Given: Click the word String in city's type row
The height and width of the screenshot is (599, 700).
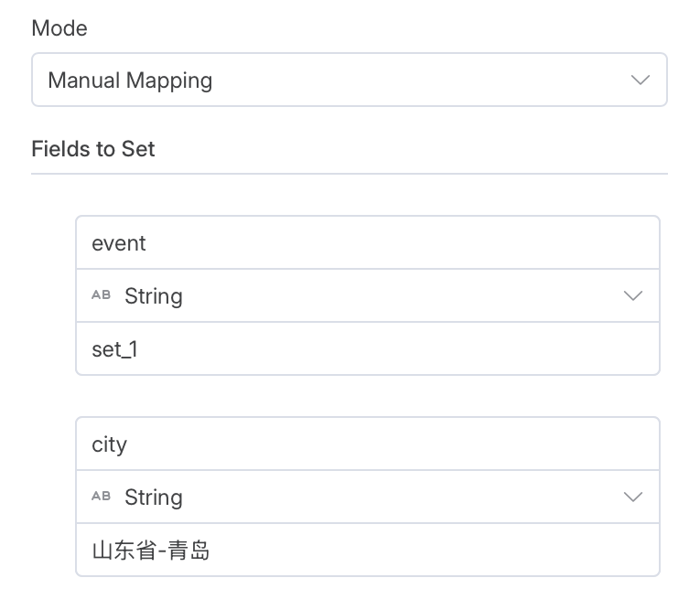Looking at the screenshot, I should [x=154, y=497].
